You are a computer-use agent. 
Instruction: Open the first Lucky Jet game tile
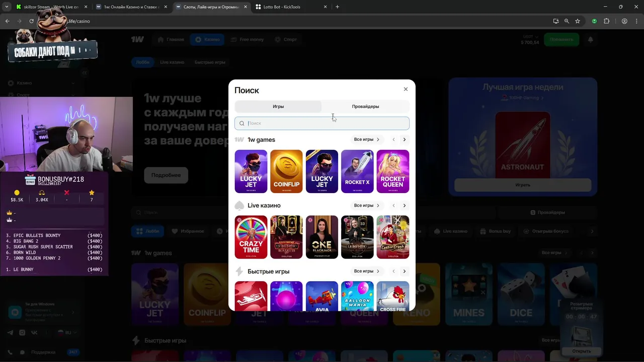(x=251, y=171)
